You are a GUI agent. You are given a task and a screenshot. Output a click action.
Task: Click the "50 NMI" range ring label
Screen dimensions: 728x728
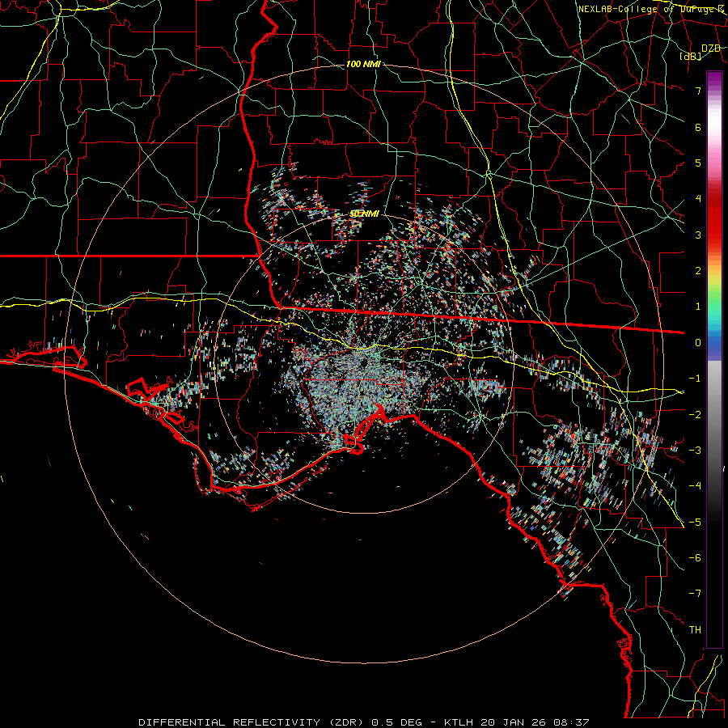click(x=364, y=214)
